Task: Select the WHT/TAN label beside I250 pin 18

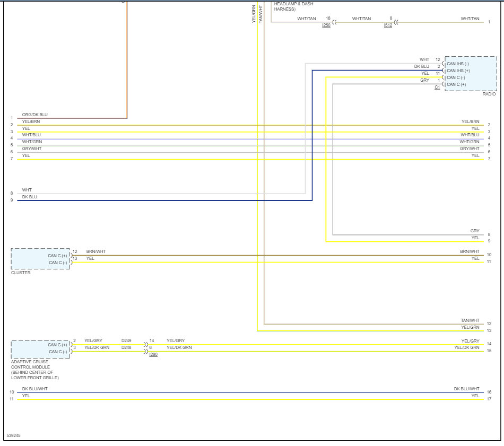Action: [x=306, y=19]
